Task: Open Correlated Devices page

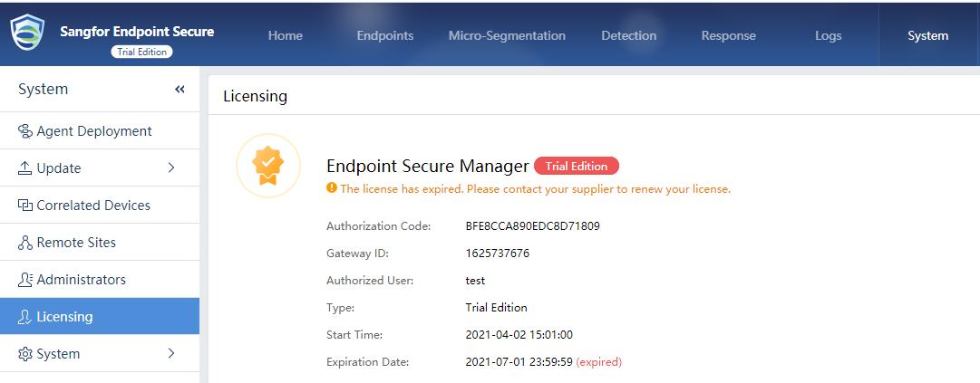Action: [x=100, y=206]
